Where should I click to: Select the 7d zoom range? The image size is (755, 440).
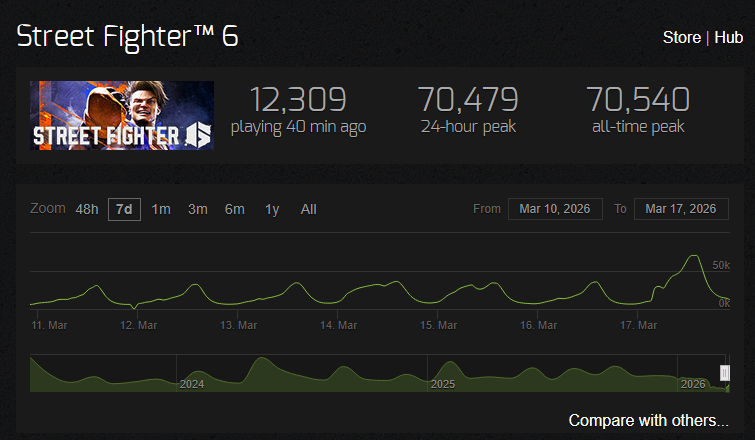[x=124, y=209]
